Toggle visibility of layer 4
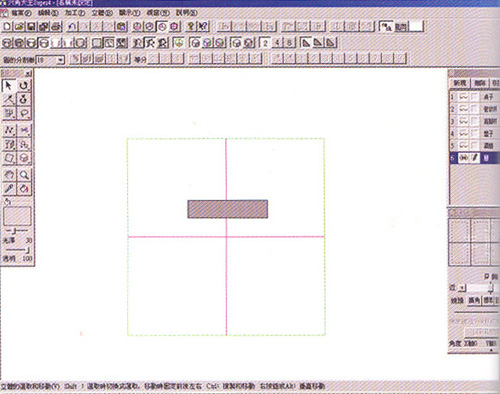Screen dimensions: 500x394 (464, 133)
